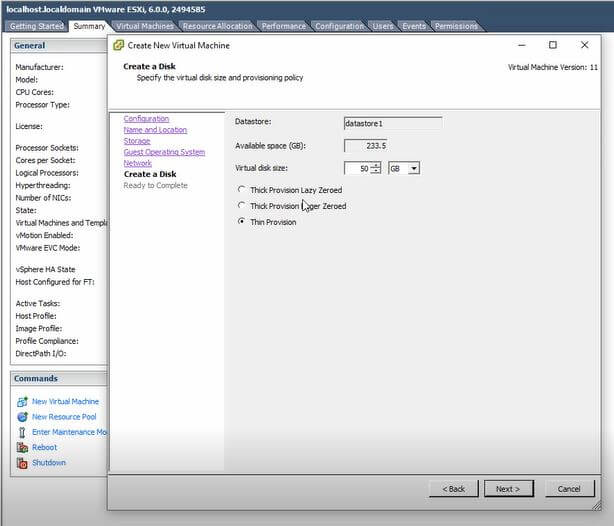
Task: Open the Users tab
Action: [383, 26]
